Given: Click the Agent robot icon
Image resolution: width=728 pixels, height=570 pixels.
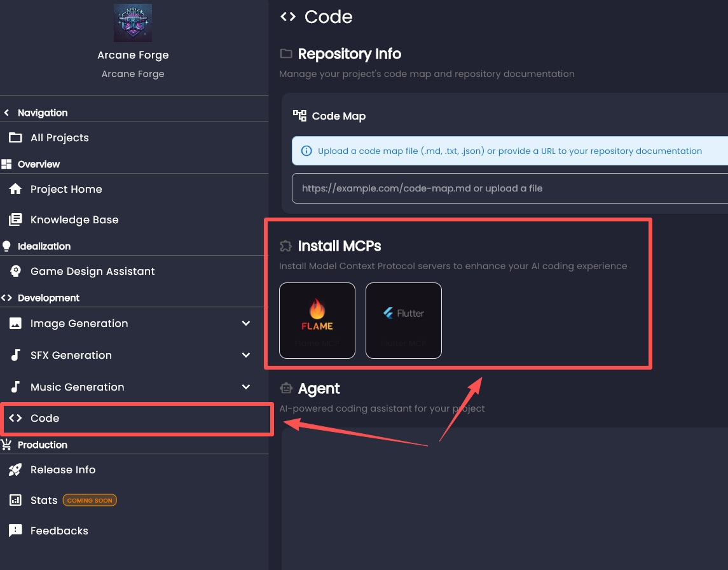Looking at the screenshot, I should (x=285, y=388).
